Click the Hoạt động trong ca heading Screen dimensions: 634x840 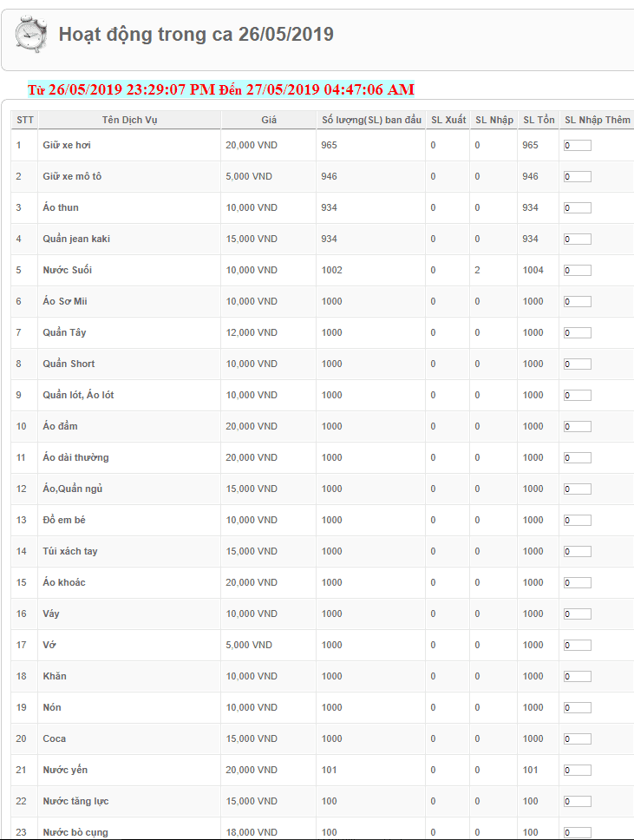pyautogui.click(x=196, y=35)
